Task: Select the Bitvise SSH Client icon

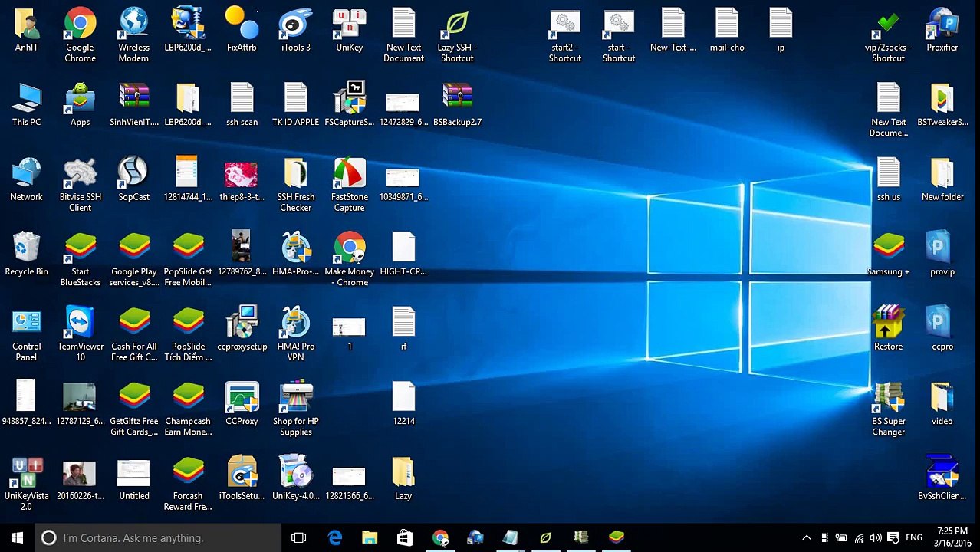Action: point(80,185)
